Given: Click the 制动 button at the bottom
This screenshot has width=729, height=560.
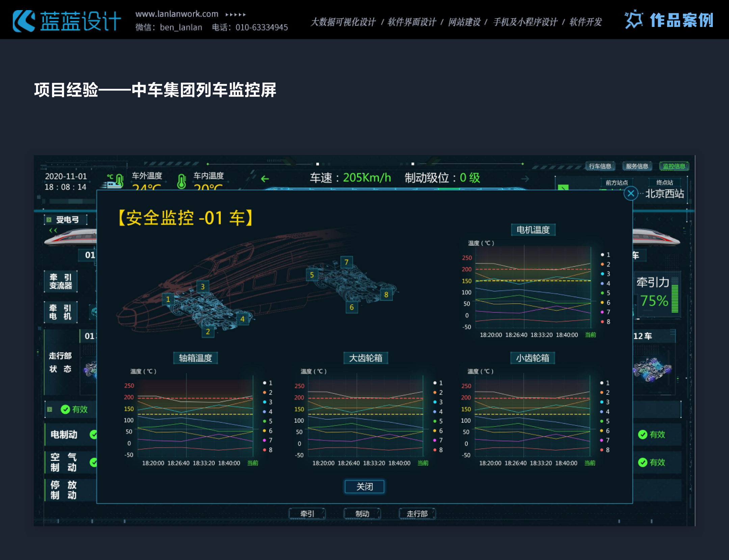Looking at the screenshot, I should (362, 513).
